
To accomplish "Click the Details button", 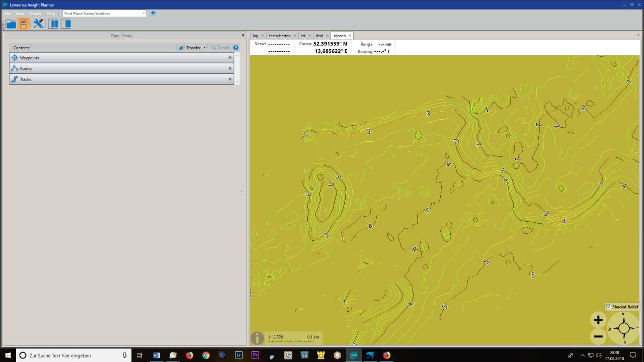I will point(220,48).
